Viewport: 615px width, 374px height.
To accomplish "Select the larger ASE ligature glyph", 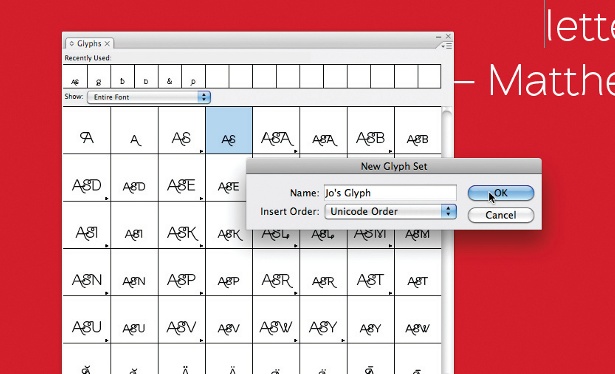I will tap(182, 178).
